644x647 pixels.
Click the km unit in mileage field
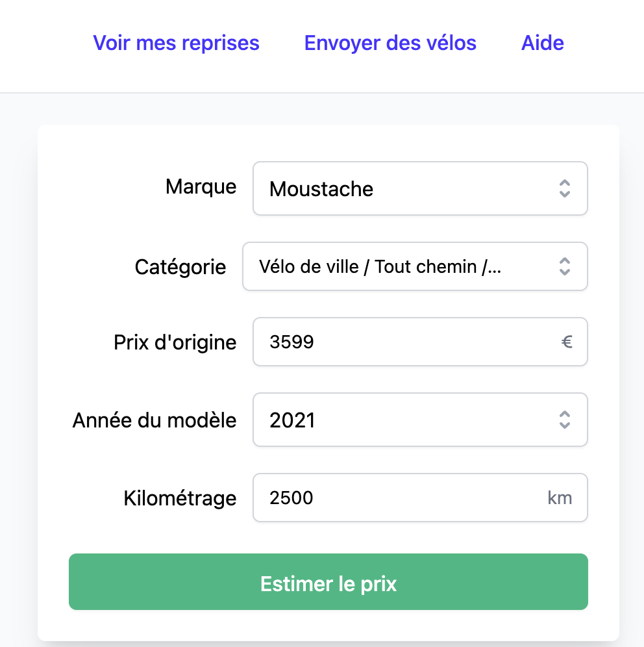(x=560, y=498)
